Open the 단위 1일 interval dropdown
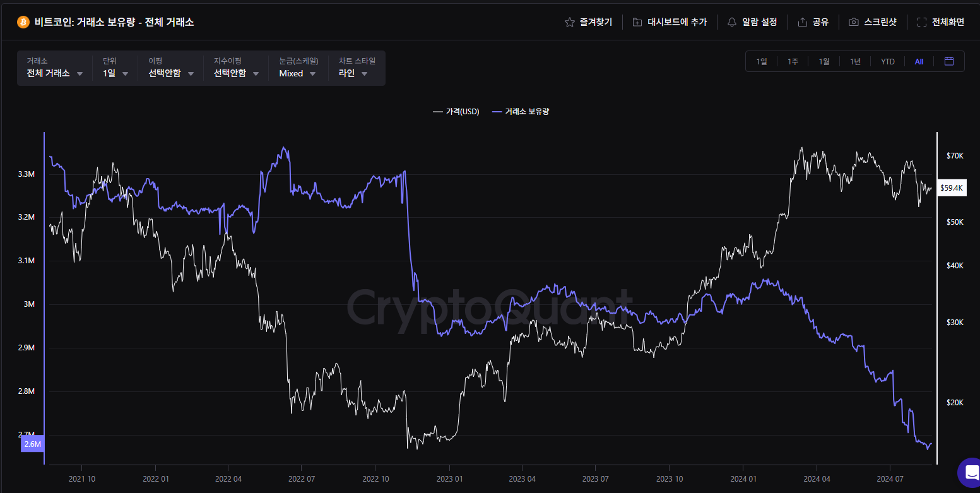Viewport: 980px width, 493px height. [x=115, y=68]
